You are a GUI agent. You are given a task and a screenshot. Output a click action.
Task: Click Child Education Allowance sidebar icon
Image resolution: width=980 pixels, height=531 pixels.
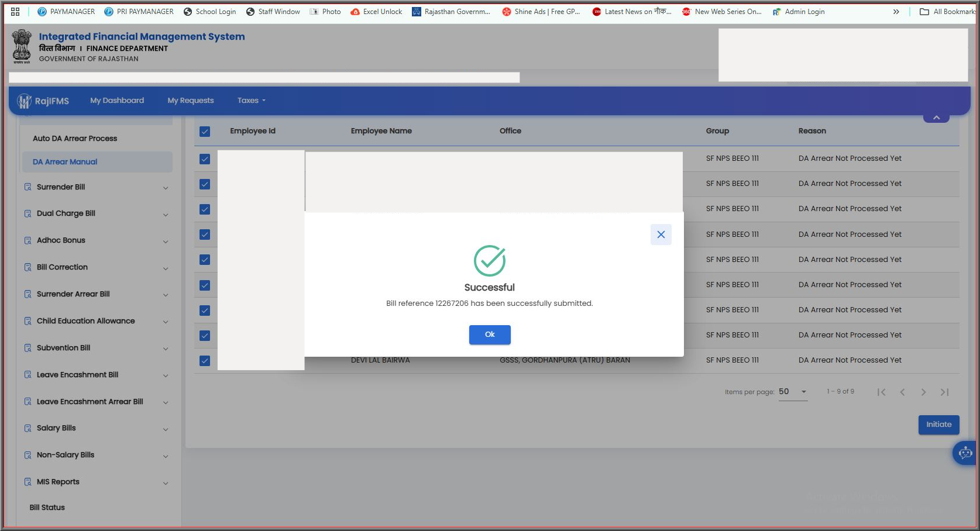[x=27, y=321]
